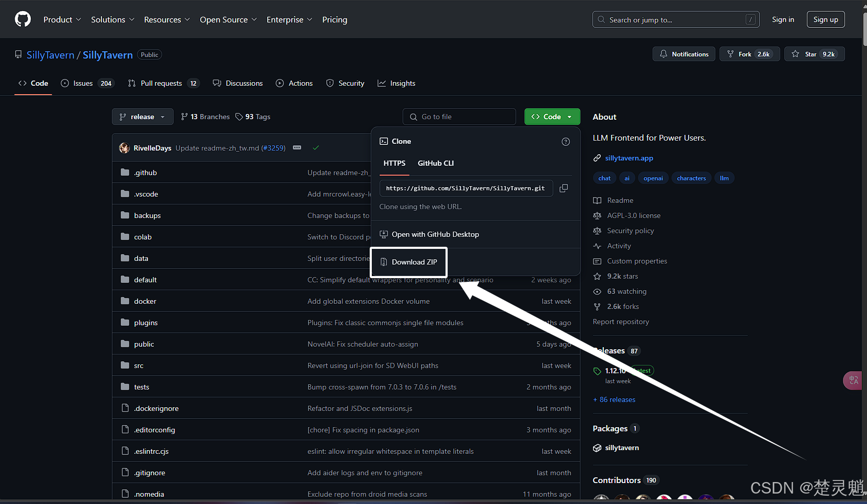Click the openai topic tag
Viewport: 867px width, 504px height.
point(653,178)
